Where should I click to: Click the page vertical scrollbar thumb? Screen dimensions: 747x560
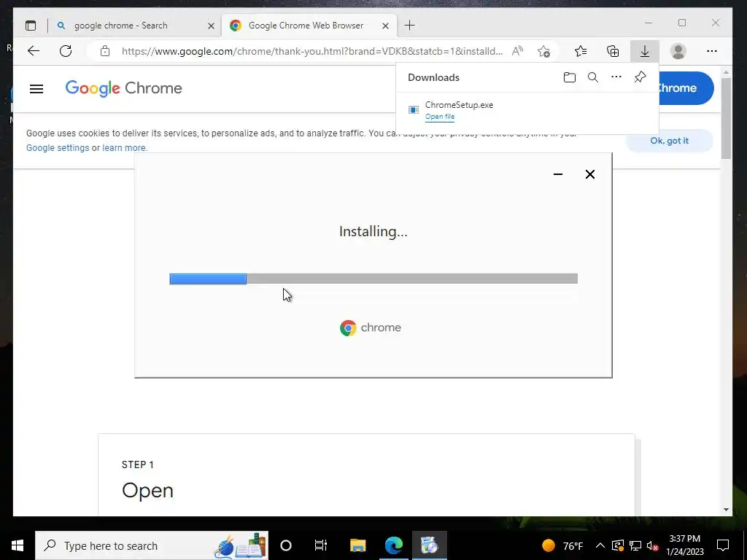coord(726,118)
